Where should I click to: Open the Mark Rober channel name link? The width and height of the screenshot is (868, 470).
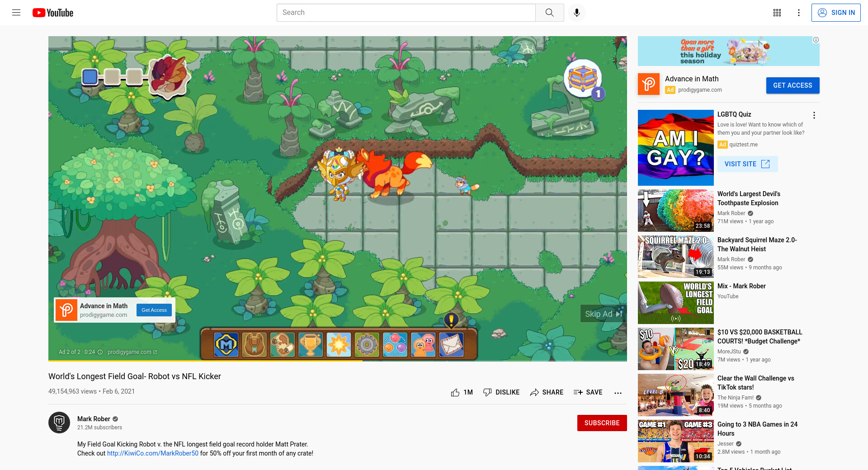(x=94, y=419)
